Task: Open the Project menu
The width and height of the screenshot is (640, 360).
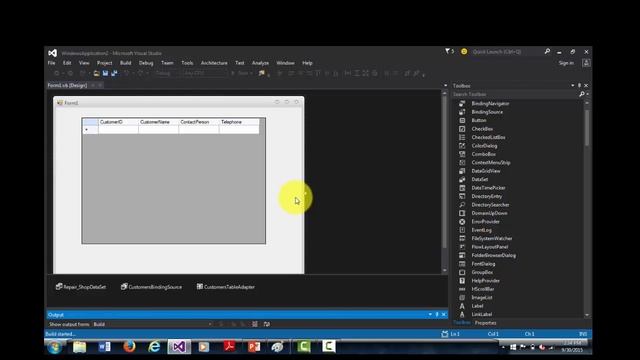Action: point(104,63)
